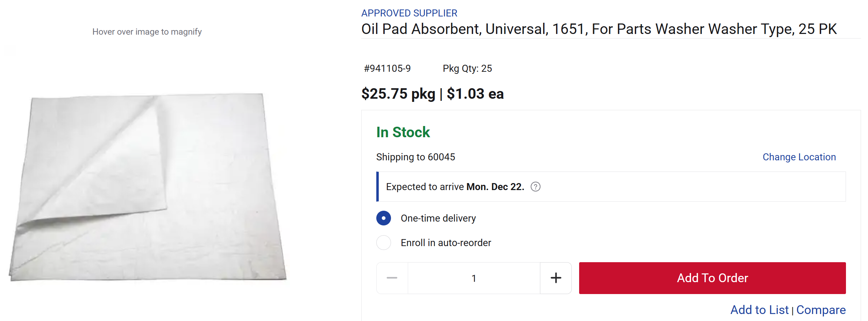Click the Compare link
Viewport: 868px width, 321px height.
pos(821,310)
